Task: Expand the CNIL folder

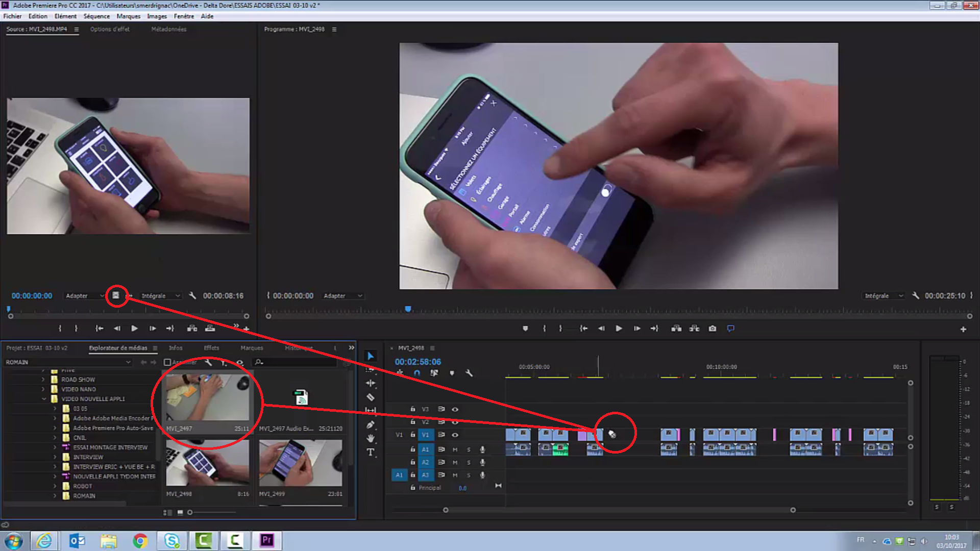Action: point(55,438)
